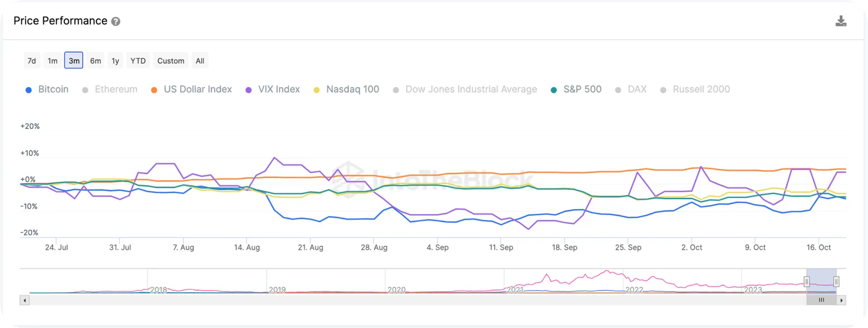Click the '+10%' y-axis label
Screen dimensions: 868x328
29,154
